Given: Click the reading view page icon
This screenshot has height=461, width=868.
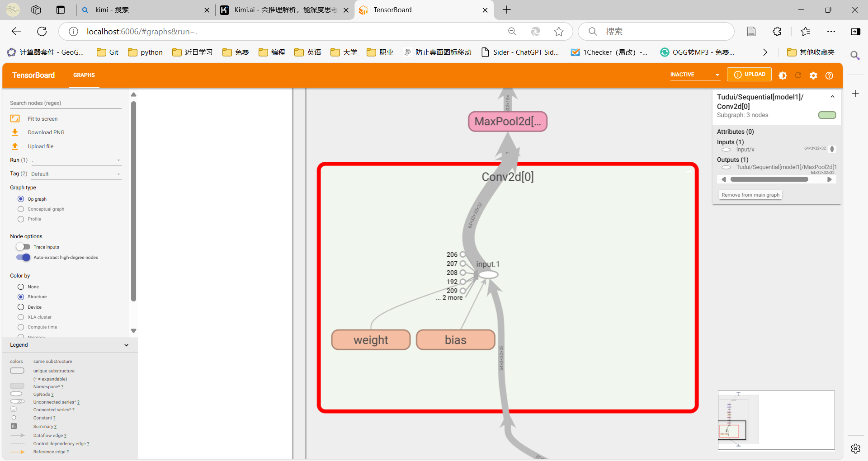Looking at the screenshot, I should [751, 31].
